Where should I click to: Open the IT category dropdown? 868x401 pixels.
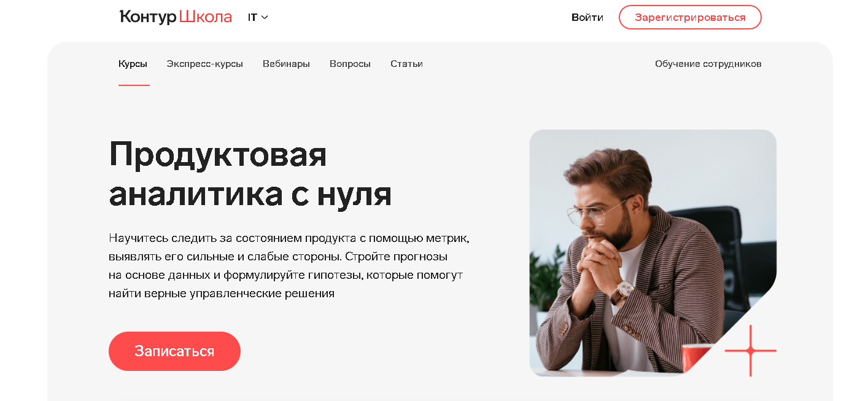[258, 17]
